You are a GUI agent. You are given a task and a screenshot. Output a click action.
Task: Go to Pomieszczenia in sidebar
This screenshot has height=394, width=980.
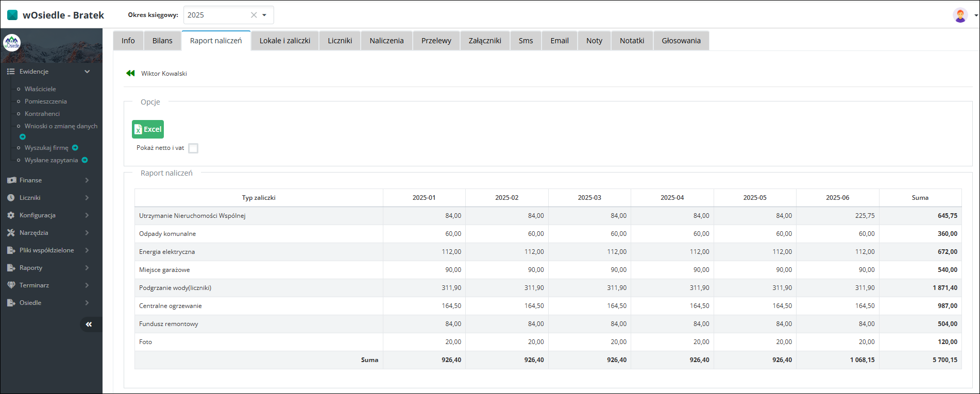coord(45,101)
